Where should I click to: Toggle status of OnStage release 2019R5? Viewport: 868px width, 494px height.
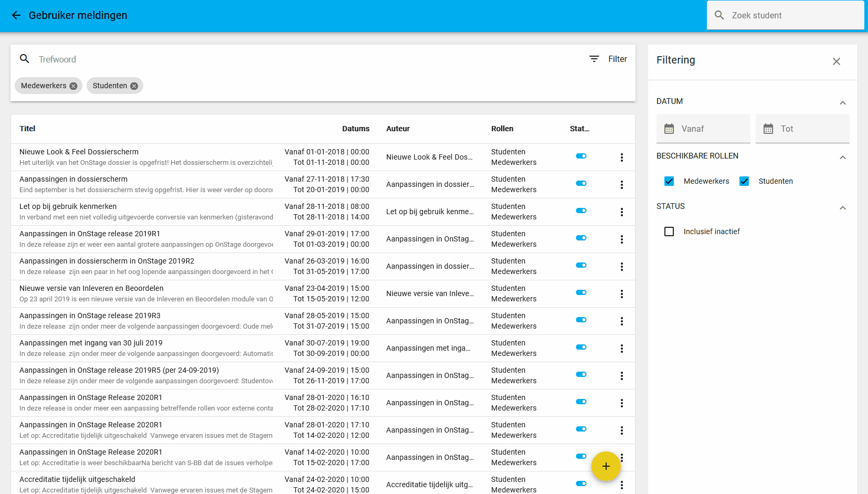click(581, 374)
